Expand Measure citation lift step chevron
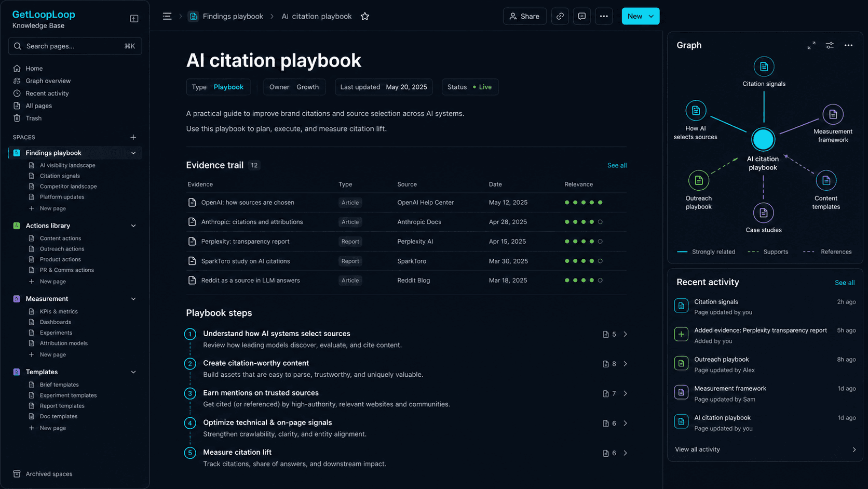Viewport: 868px width, 489px height. point(625,453)
